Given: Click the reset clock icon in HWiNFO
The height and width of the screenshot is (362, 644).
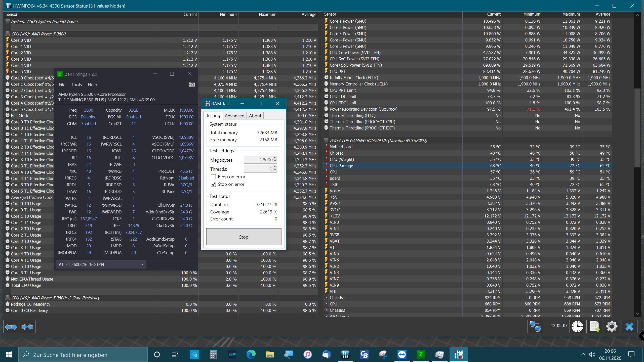Looking at the screenshot, I should tap(577, 327).
